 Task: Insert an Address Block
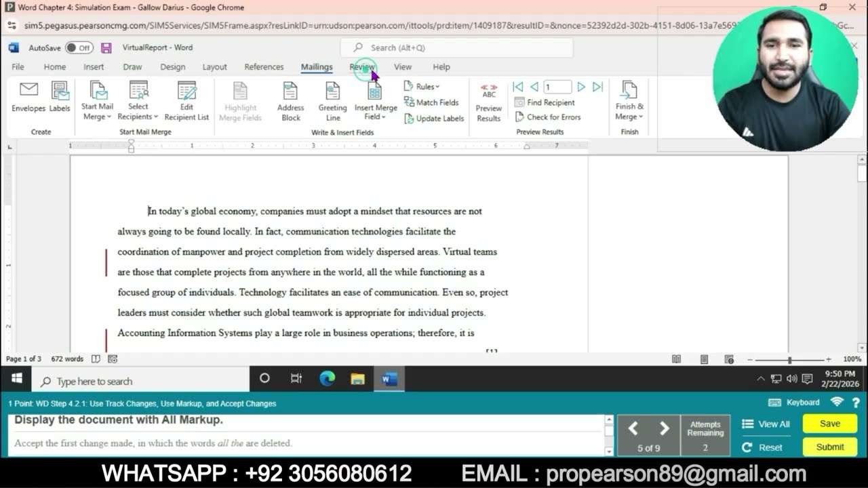click(290, 101)
